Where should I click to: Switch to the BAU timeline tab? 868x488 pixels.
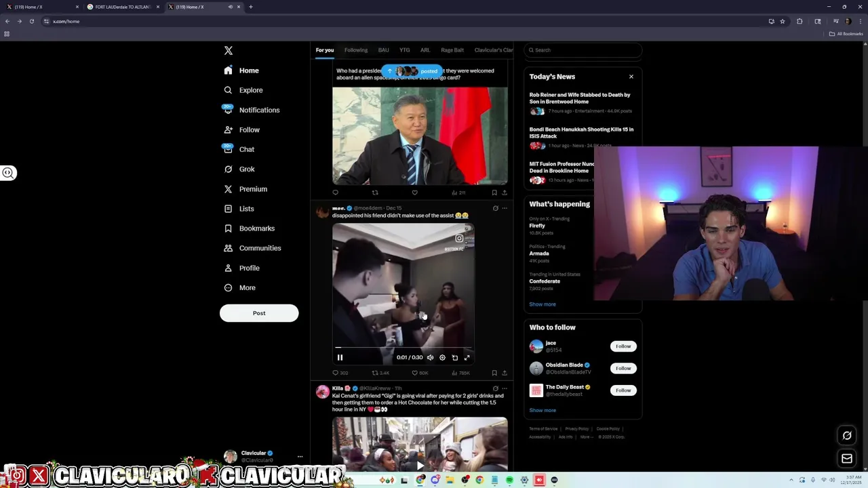[x=384, y=50]
